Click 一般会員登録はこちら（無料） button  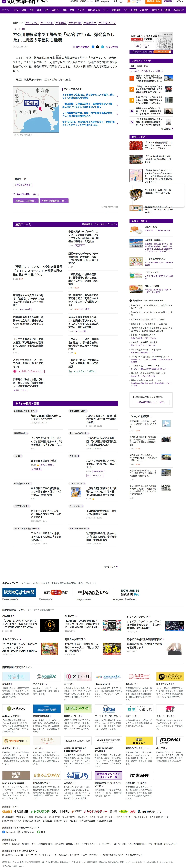click(x=151, y=402)
